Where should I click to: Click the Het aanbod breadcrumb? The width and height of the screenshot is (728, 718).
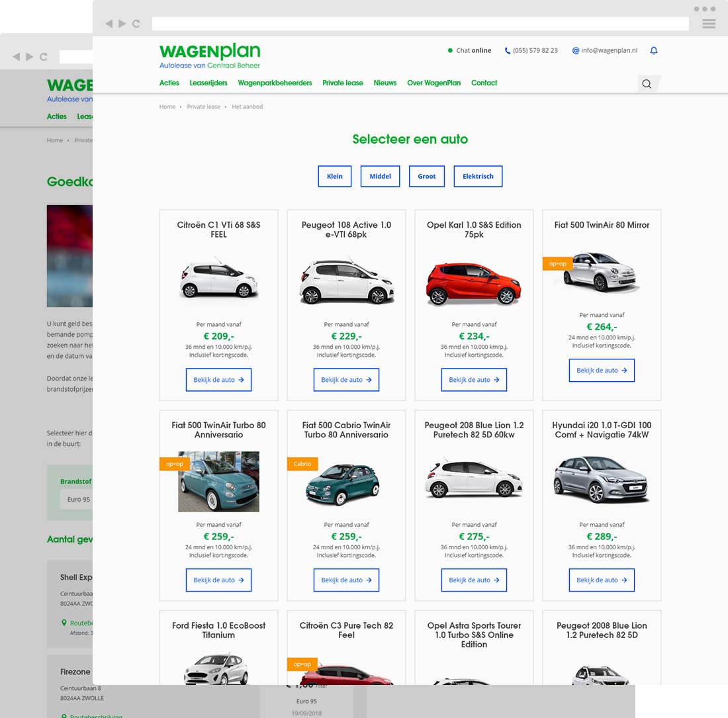[247, 107]
